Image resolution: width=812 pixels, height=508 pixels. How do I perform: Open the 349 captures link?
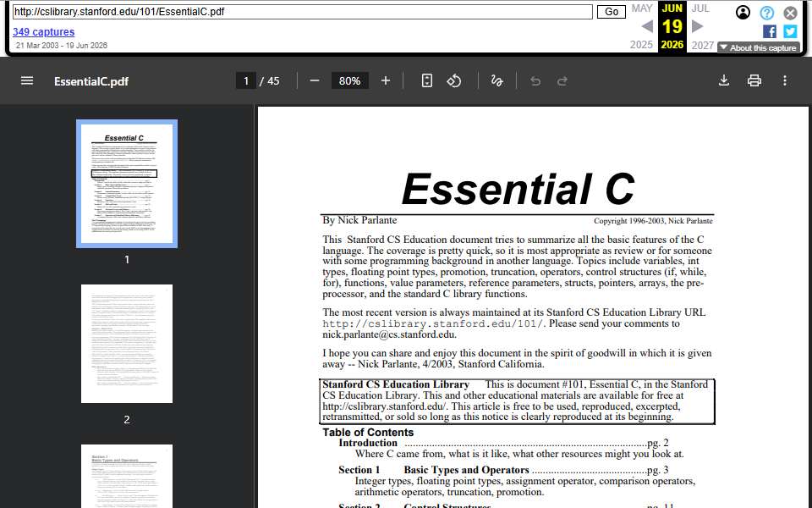[x=43, y=31]
